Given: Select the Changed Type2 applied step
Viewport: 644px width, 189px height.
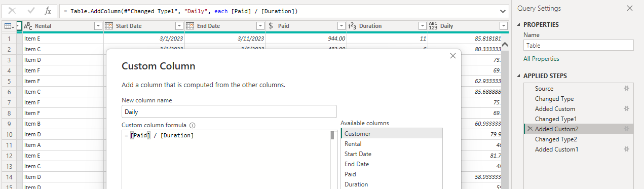Looking at the screenshot, I should point(579,139).
